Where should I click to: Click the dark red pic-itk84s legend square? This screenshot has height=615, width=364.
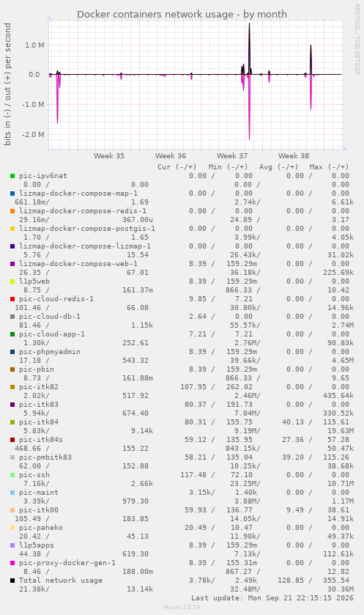pos(12,440)
